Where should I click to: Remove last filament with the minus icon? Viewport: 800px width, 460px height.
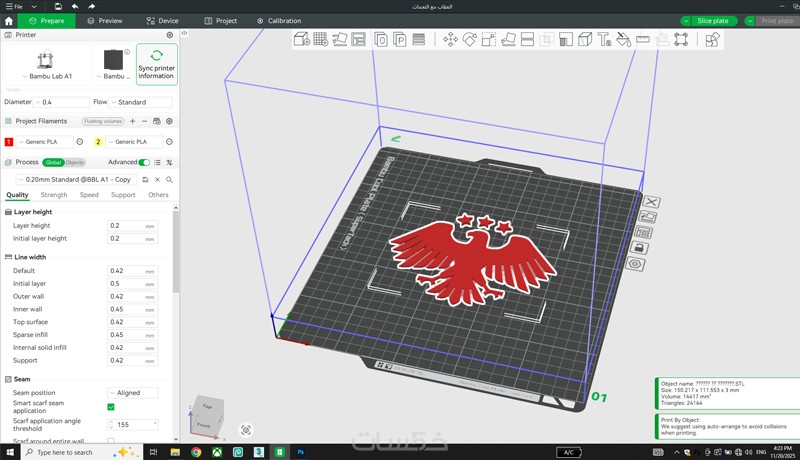point(144,121)
